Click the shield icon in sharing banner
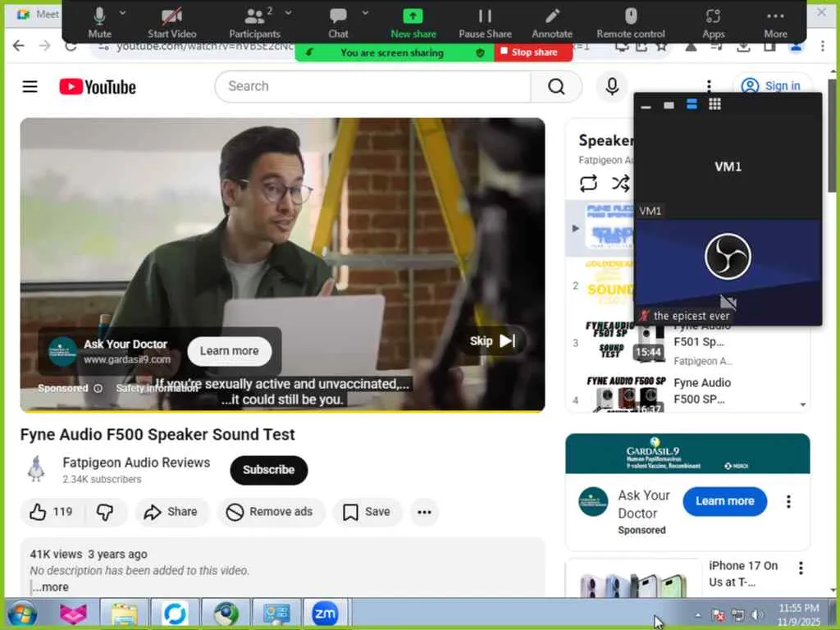This screenshot has width=840, height=630. click(480, 52)
